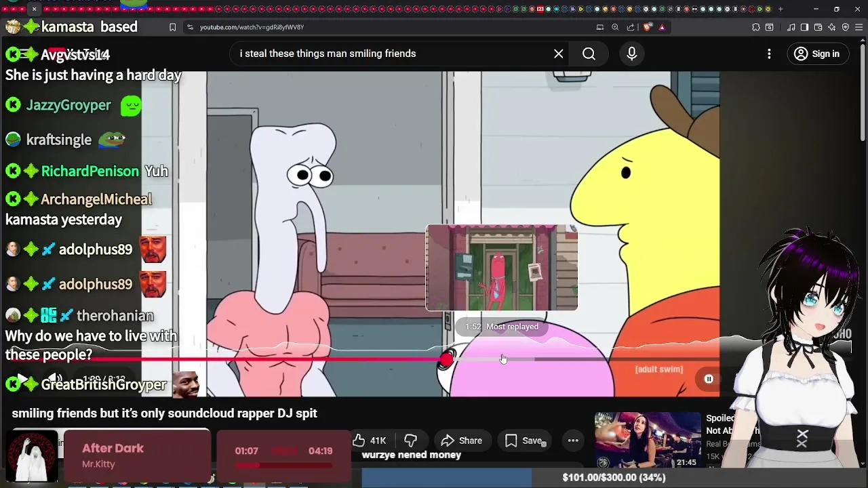Click the video title text
This screenshot has height=488, width=868.
point(164,413)
